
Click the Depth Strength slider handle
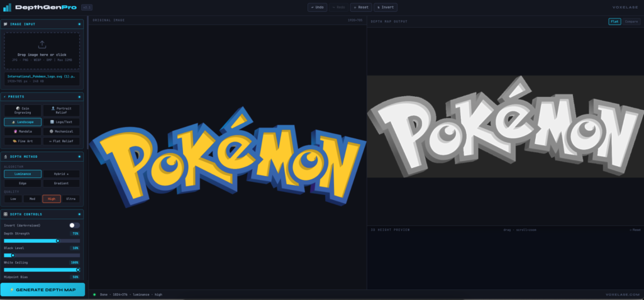tap(57, 240)
